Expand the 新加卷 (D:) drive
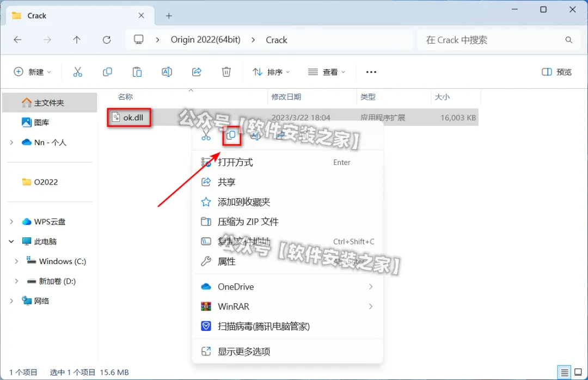 (16, 281)
